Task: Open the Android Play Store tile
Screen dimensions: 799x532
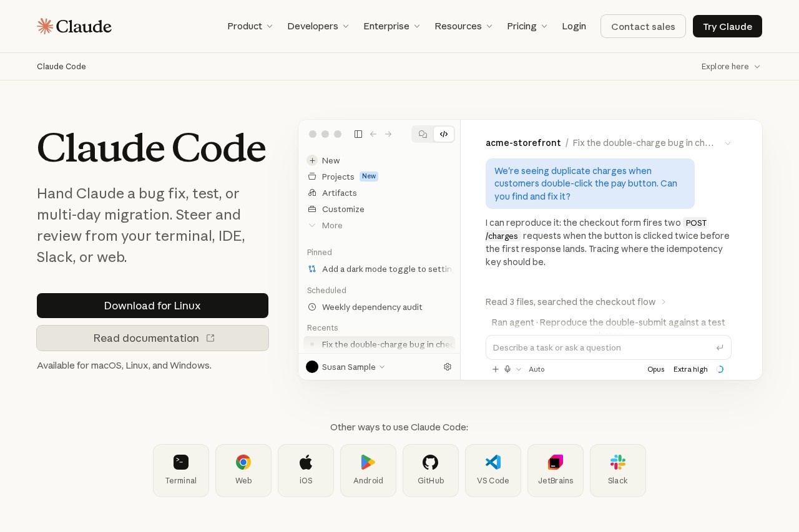Action: [x=368, y=470]
